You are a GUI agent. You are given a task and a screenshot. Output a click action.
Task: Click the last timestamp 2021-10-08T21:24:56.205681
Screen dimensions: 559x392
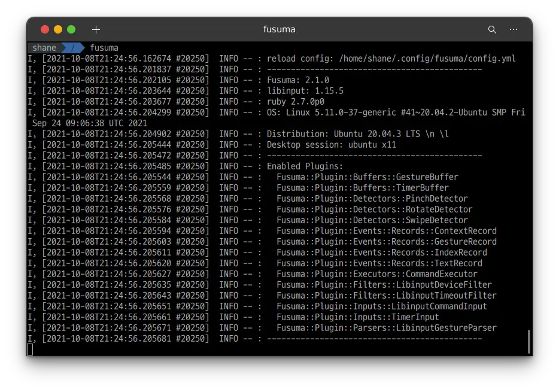[x=109, y=339]
